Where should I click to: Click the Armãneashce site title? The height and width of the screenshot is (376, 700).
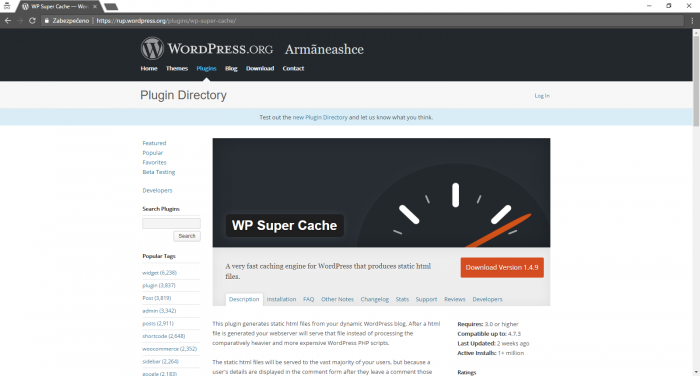(324, 49)
